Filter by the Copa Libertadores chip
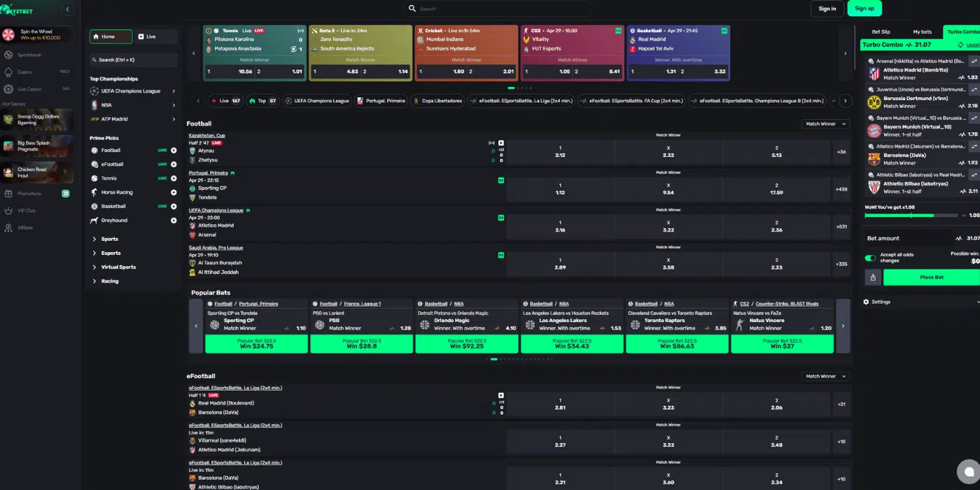 [437, 101]
